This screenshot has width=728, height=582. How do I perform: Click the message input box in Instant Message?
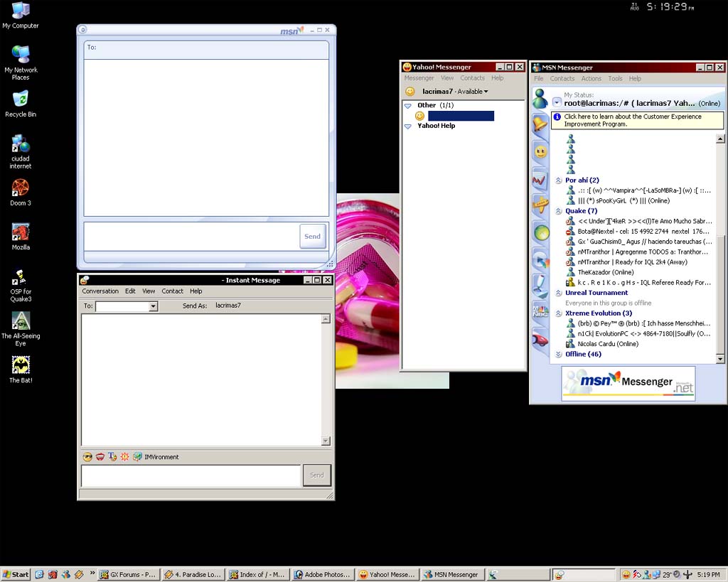(191, 475)
